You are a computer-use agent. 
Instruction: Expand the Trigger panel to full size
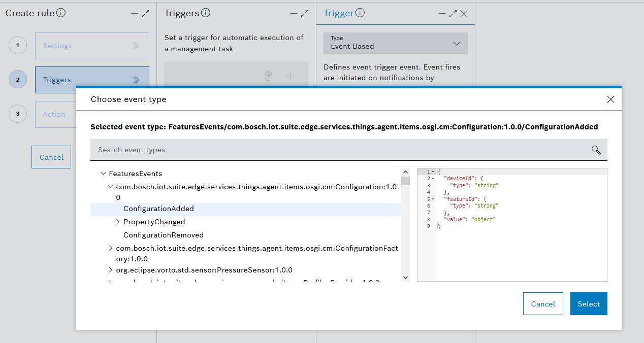coord(453,14)
